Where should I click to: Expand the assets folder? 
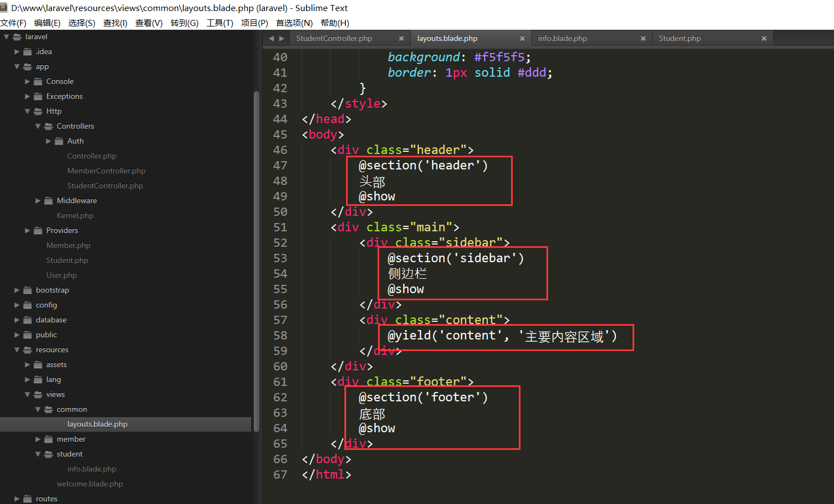point(27,364)
